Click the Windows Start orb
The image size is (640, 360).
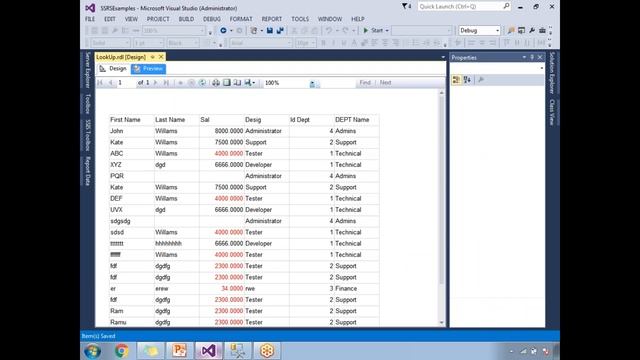93,351
